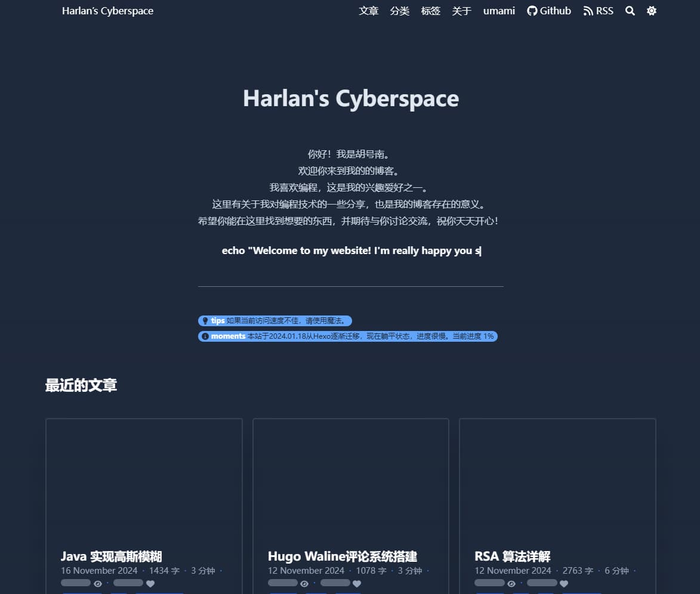
Task: Switch to the 关于 page
Action: click(x=461, y=11)
